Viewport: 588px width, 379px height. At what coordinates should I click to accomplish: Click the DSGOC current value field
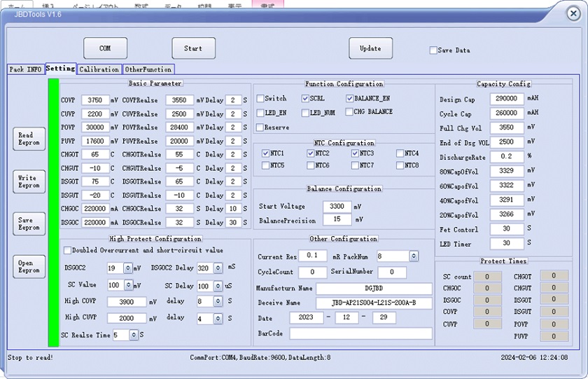(x=95, y=222)
